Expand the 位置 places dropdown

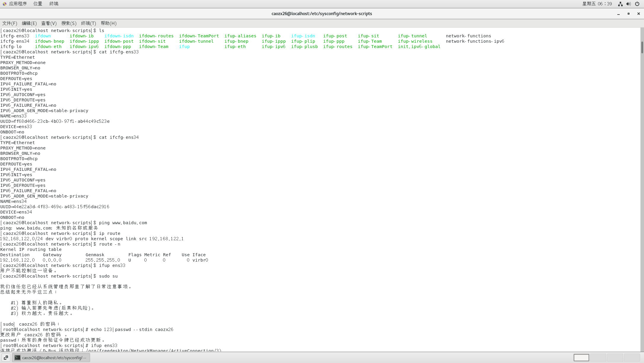coord(38,4)
